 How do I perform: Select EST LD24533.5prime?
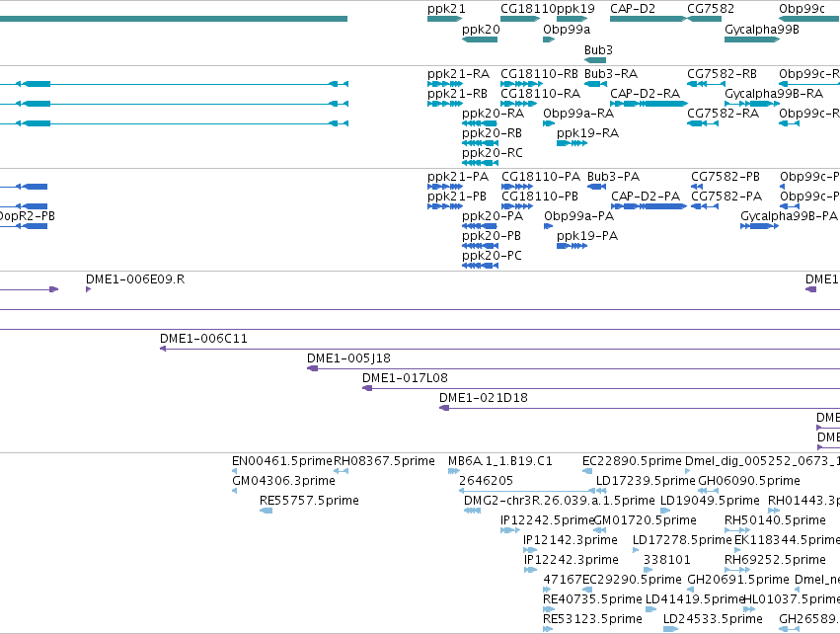click(670, 630)
